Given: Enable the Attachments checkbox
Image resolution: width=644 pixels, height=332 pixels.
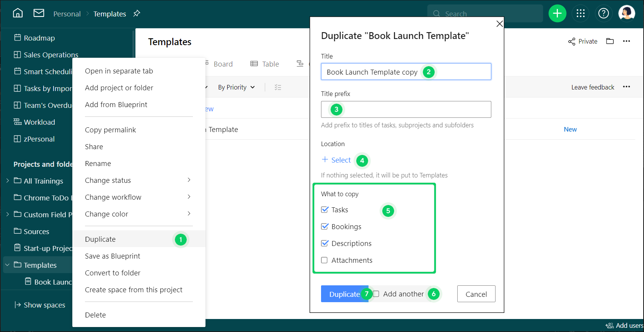Looking at the screenshot, I should click(x=324, y=260).
